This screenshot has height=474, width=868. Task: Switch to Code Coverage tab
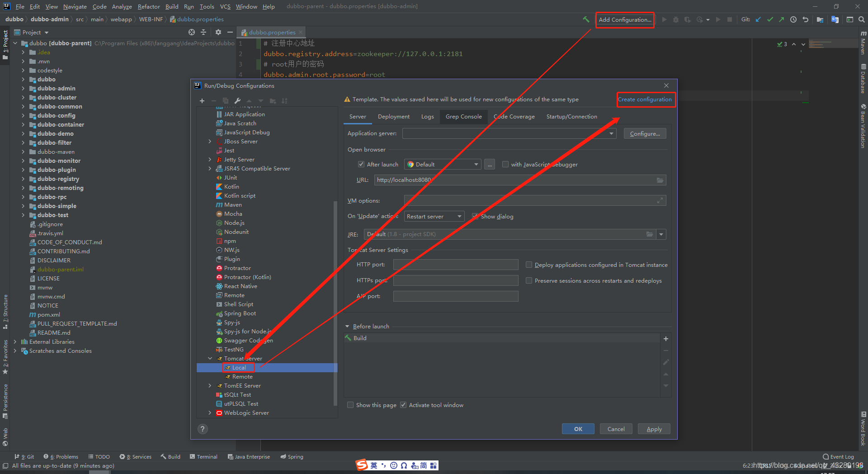click(514, 117)
